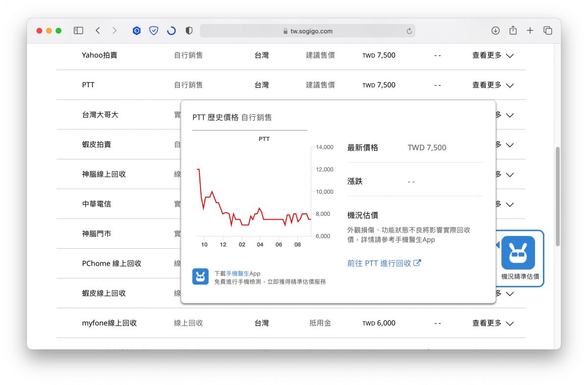Select the 神腦線上回收 row name
The height and width of the screenshot is (385, 588).
[104, 174]
